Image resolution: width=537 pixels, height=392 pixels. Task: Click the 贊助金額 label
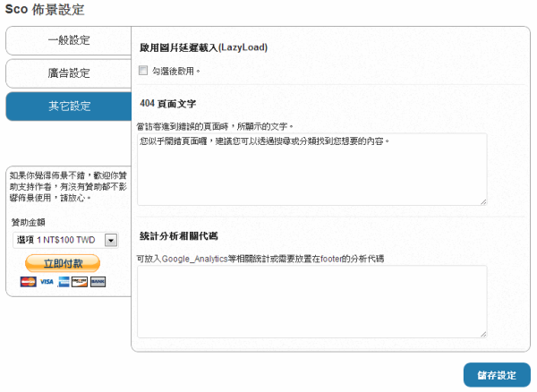coord(29,223)
